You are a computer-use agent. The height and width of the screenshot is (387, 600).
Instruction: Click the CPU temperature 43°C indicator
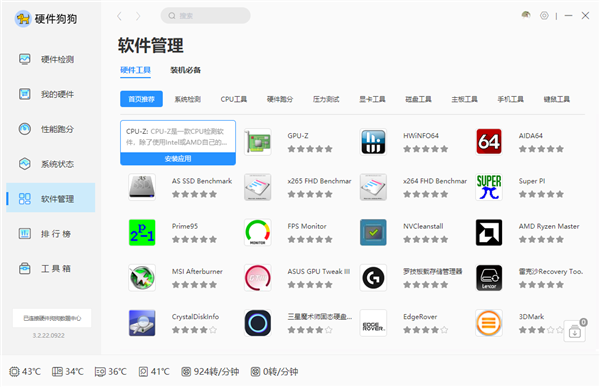[x=25, y=372]
